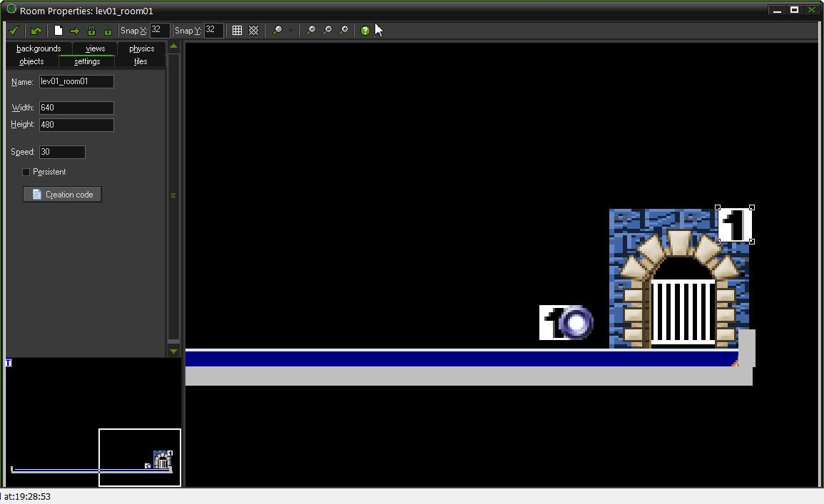Click the unlock all instances icon
824x504 pixels.
click(108, 31)
